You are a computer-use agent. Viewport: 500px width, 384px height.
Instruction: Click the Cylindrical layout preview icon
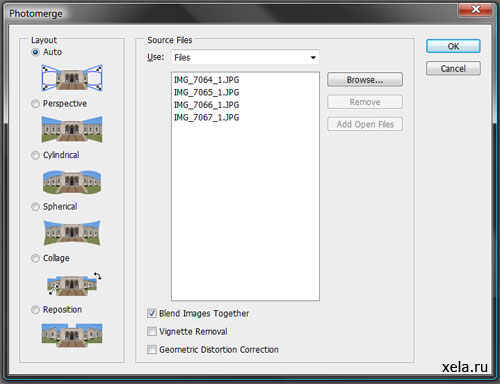click(72, 182)
